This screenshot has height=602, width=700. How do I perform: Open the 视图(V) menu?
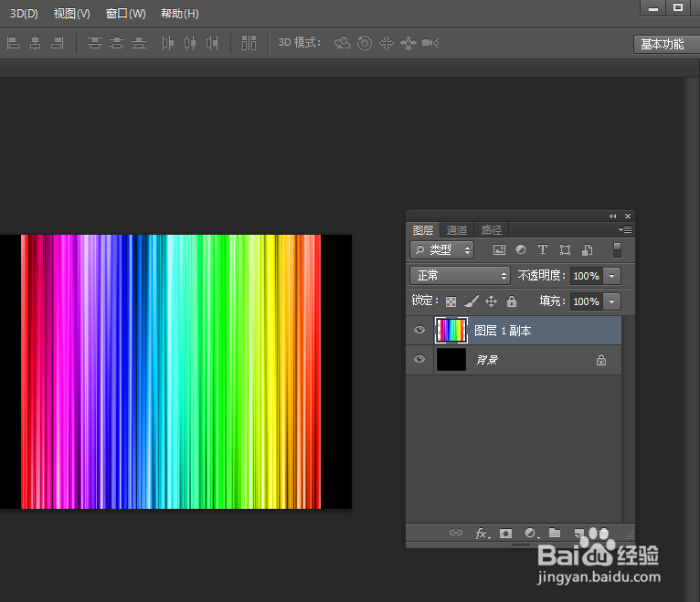72,14
